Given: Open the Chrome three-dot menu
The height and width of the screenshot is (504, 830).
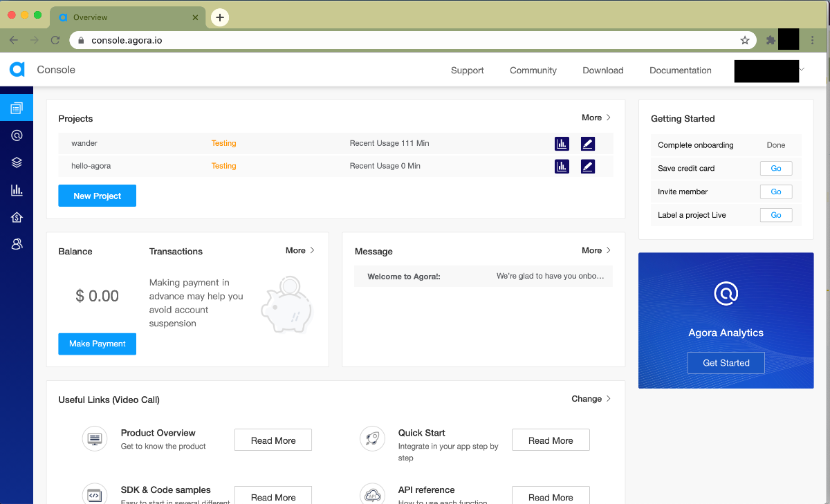Looking at the screenshot, I should click(x=813, y=40).
